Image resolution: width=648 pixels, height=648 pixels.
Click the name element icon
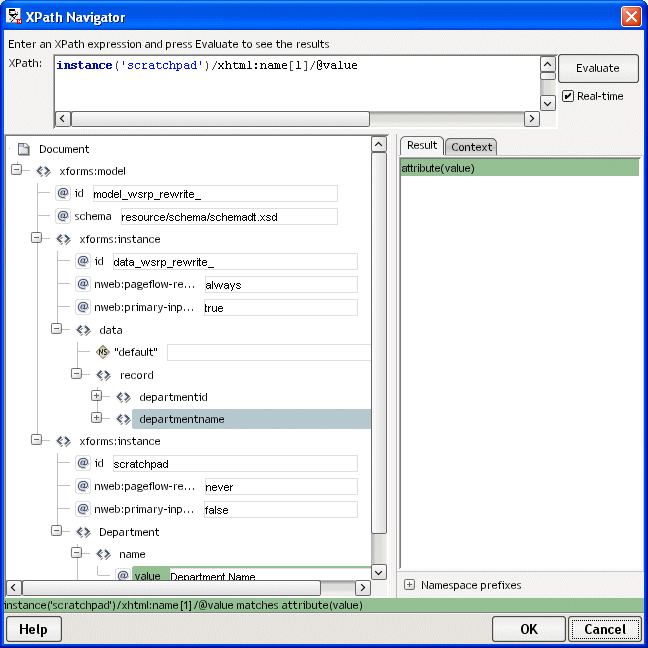click(x=103, y=554)
